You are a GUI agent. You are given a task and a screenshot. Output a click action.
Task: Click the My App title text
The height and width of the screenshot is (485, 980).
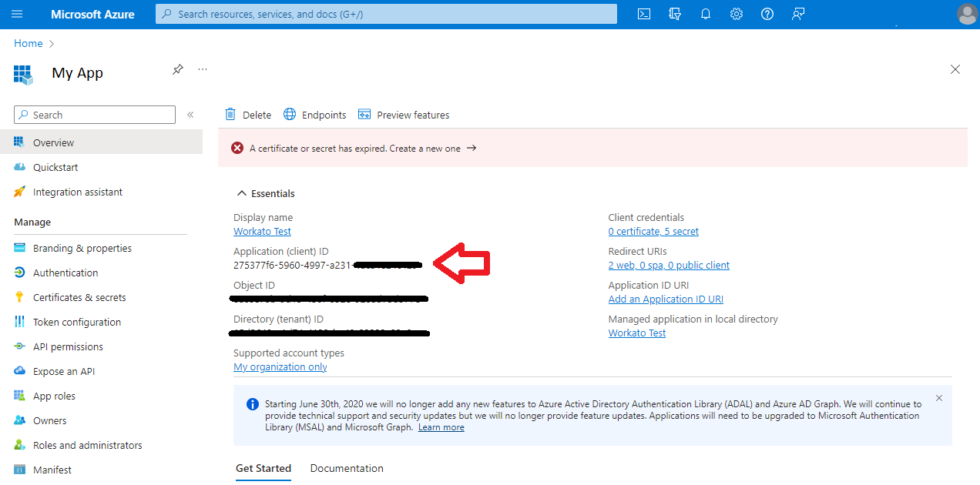click(x=77, y=73)
